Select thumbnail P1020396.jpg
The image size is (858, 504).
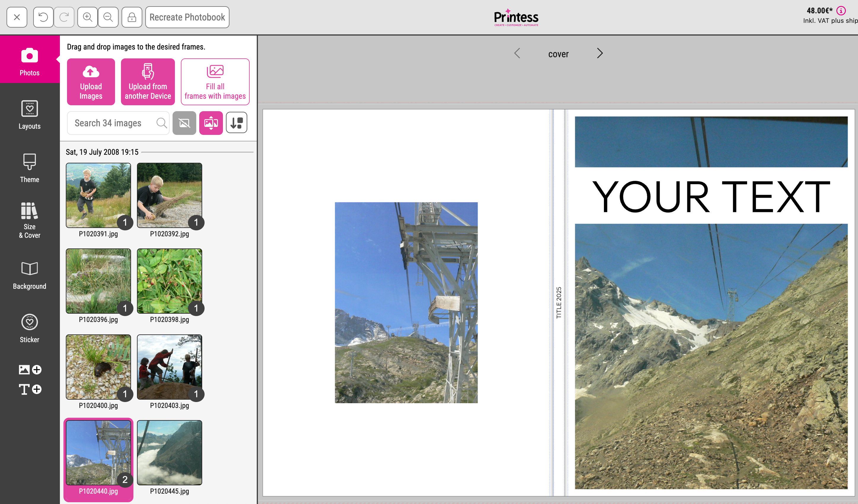(98, 281)
